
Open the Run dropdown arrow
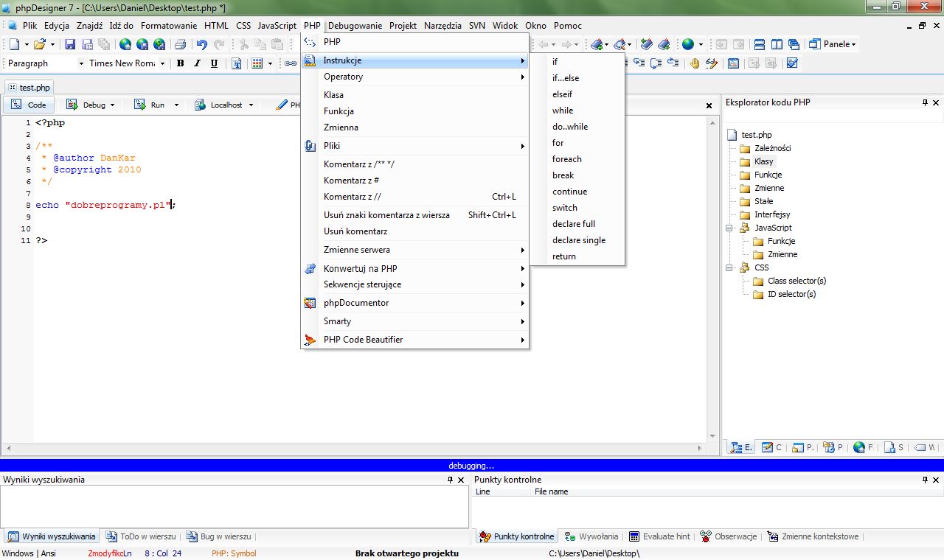click(176, 105)
